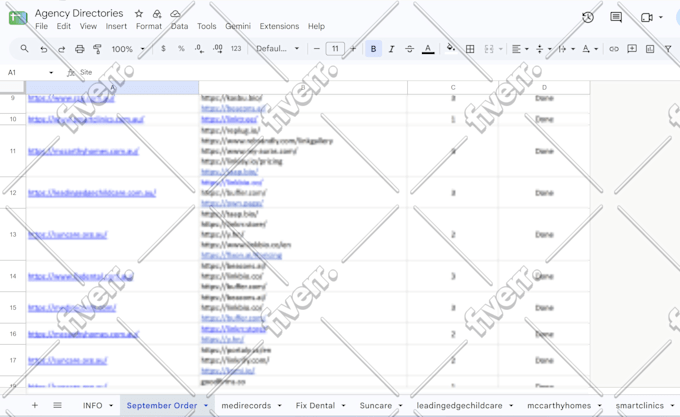This screenshot has width=680, height=417.
Task: Add a new sheet
Action: [35, 405]
